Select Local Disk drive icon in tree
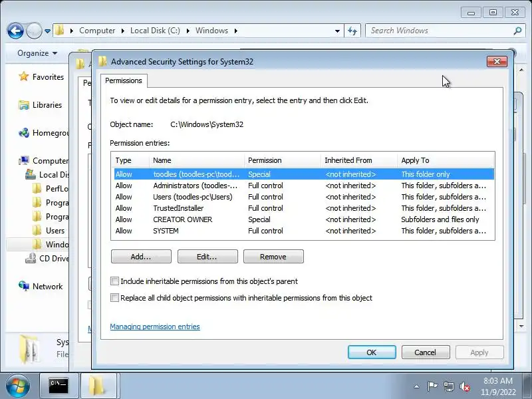This screenshot has width=532, height=399. tap(31, 174)
